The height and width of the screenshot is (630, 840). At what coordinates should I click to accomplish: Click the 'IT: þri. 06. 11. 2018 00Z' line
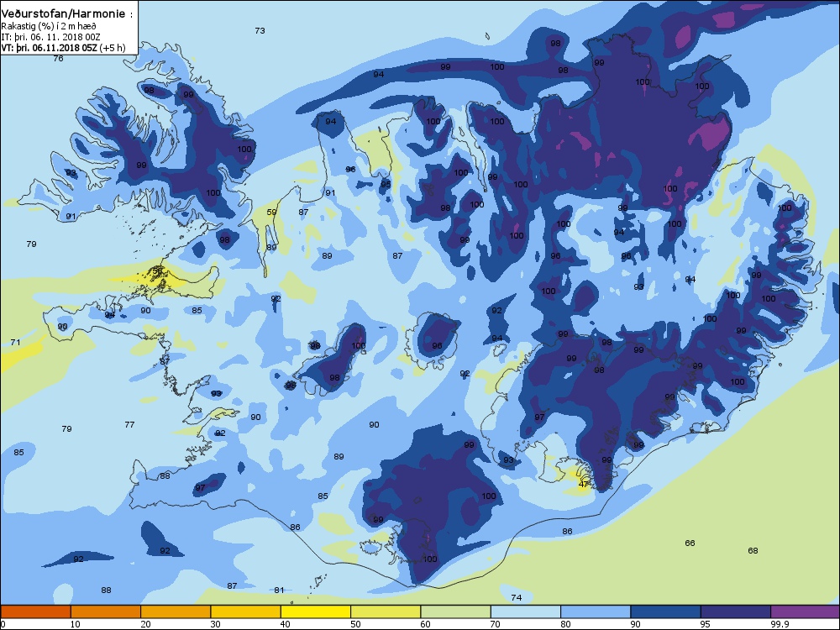coord(50,37)
